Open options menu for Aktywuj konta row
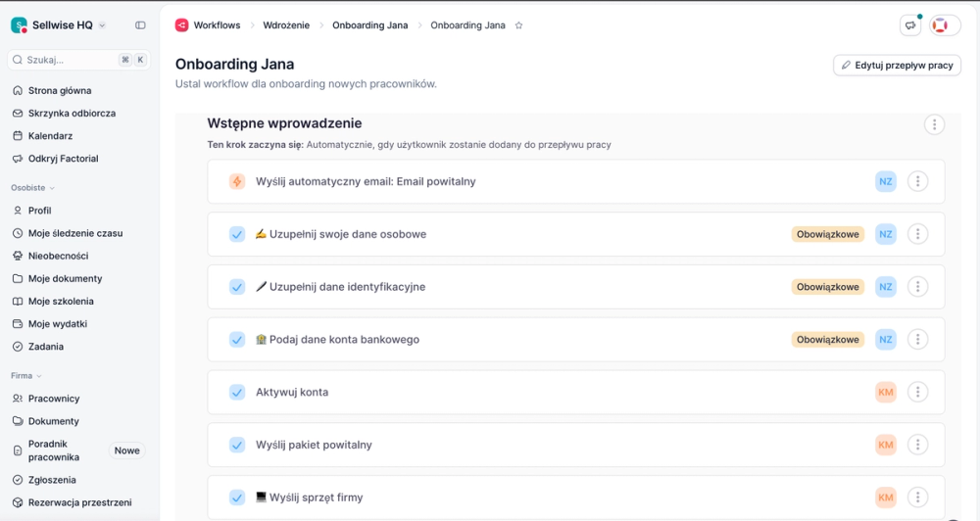The image size is (980, 521). pos(917,393)
